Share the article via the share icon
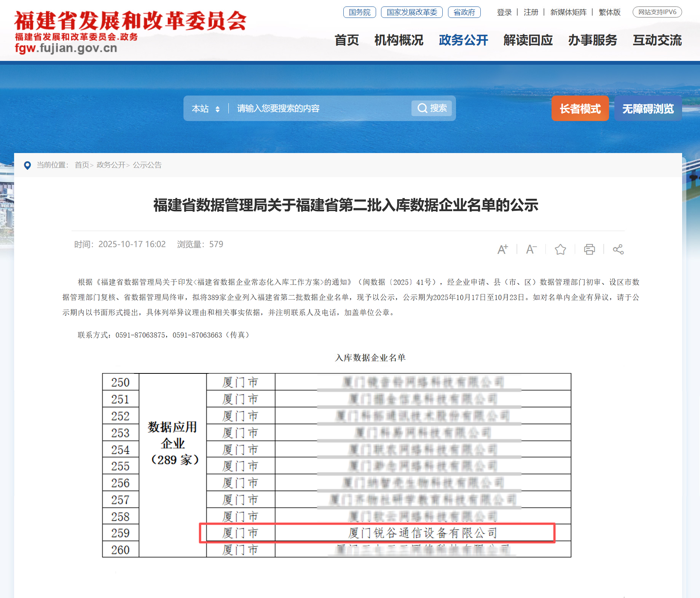The width and height of the screenshot is (700, 598). pos(617,249)
